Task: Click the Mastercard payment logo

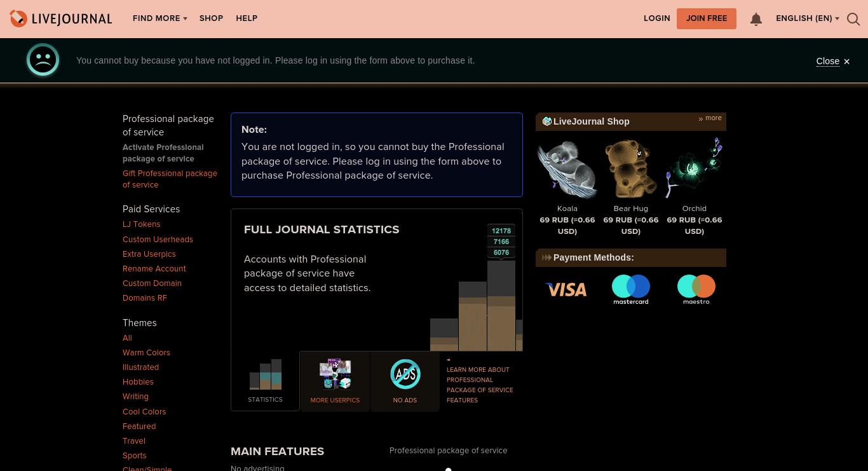Action: click(630, 289)
